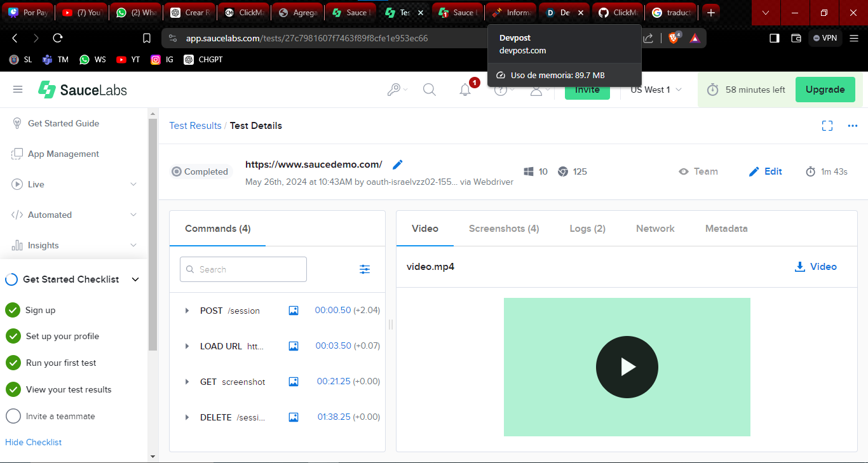868x463 pixels.
Task: Toggle Run your first test item
Action: [13, 363]
